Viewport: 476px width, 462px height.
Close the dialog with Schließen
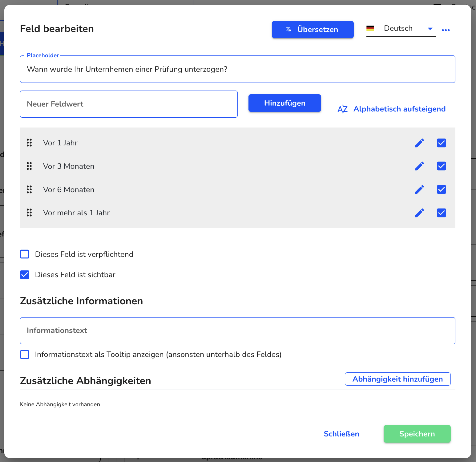click(341, 434)
